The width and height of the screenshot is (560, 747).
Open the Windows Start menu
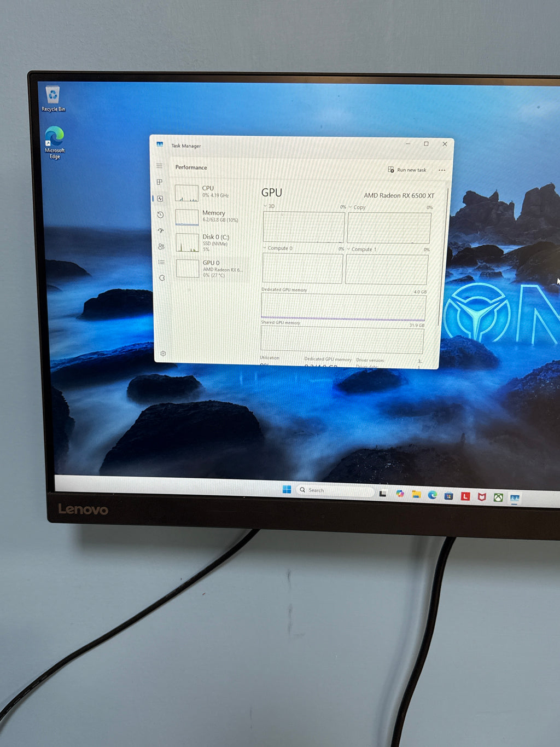point(287,489)
